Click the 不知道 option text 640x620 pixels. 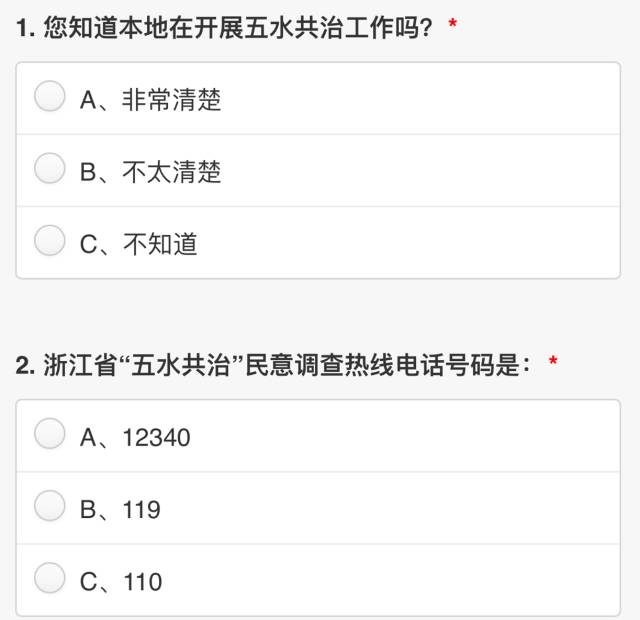pyautogui.click(x=160, y=244)
